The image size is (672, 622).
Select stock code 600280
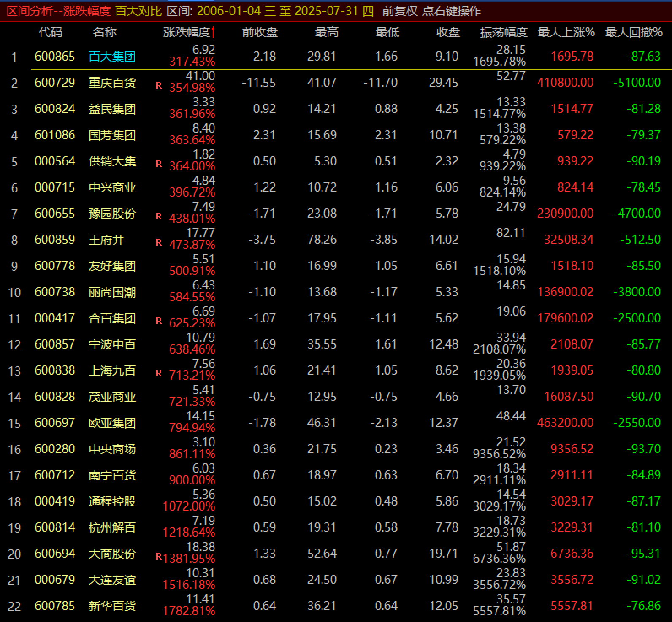tap(55, 449)
